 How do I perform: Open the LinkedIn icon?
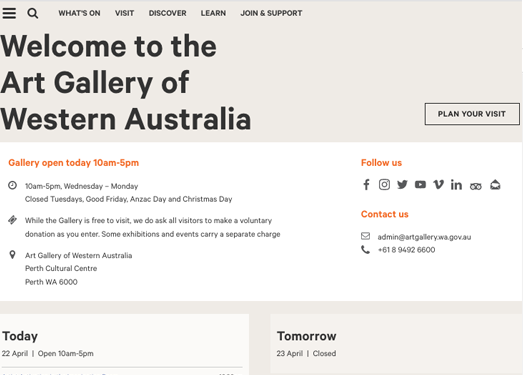click(456, 184)
